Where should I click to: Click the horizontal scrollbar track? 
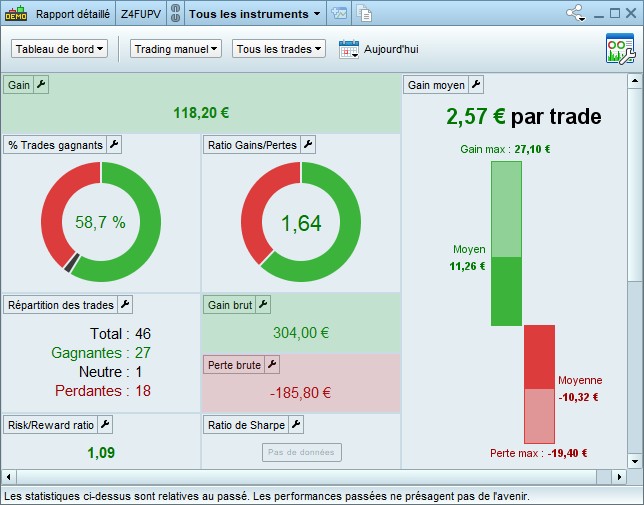314,477
